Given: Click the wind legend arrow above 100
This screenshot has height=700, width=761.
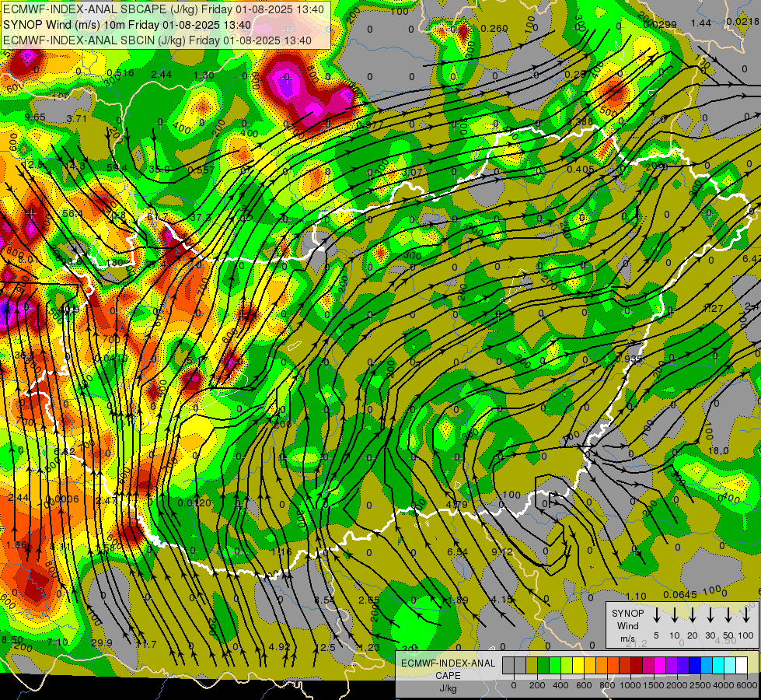Looking at the screenshot, I should click(746, 615).
